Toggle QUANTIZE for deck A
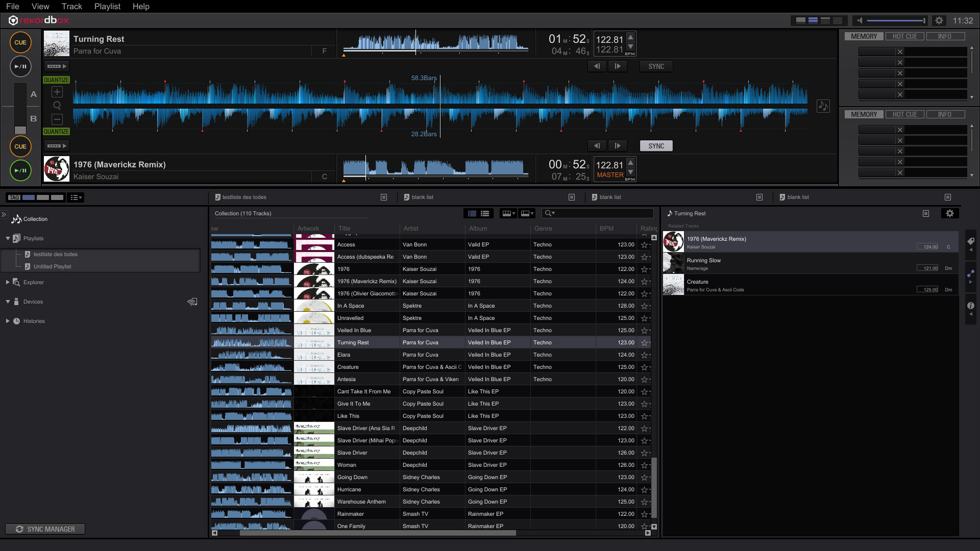 (x=56, y=80)
